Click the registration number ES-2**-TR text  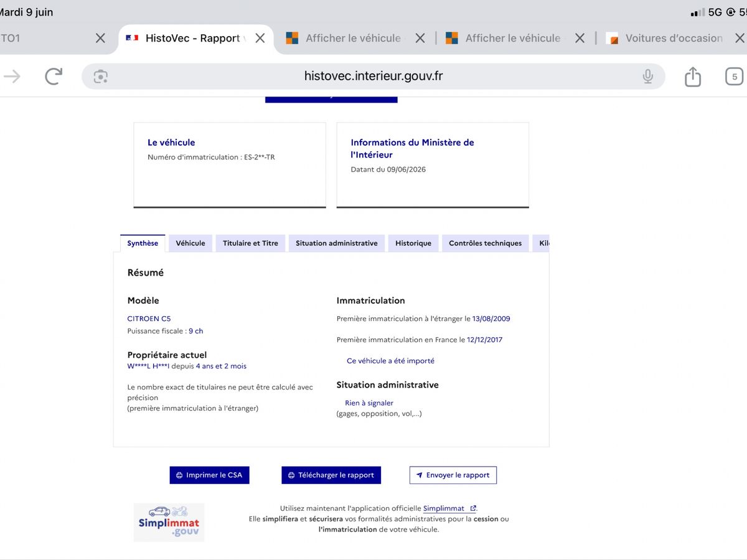259,157
